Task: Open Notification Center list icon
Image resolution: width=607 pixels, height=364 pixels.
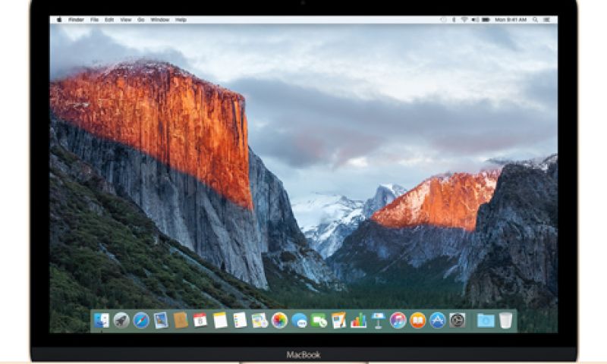Action: (546, 20)
